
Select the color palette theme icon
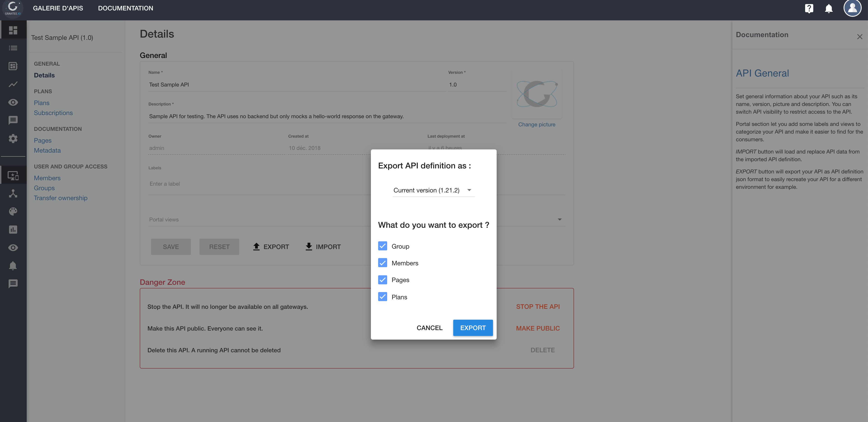pos(13,211)
